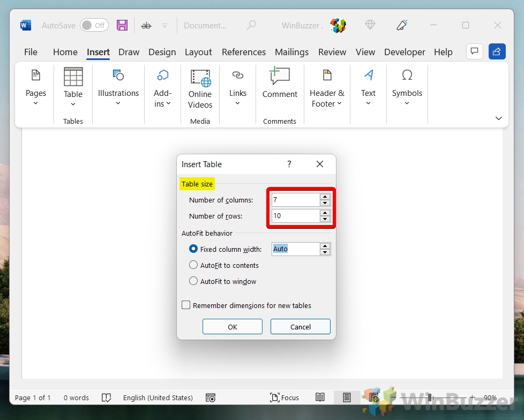Open the Illustrations shapes icon
The height and width of the screenshot is (420, 524).
tap(118, 75)
